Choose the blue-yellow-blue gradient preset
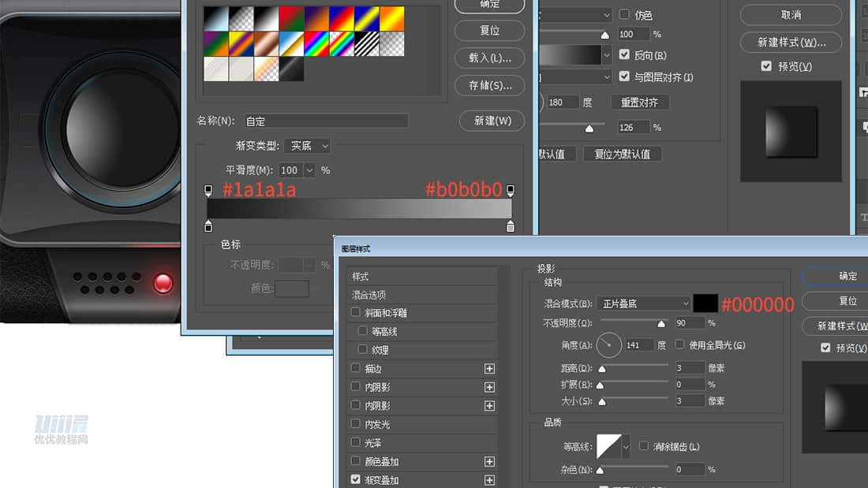This screenshot has height=488, width=868. pyautogui.click(x=366, y=19)
